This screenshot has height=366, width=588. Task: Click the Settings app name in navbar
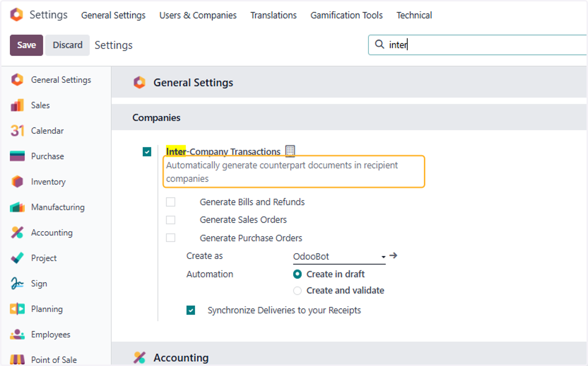pos(49,15)
